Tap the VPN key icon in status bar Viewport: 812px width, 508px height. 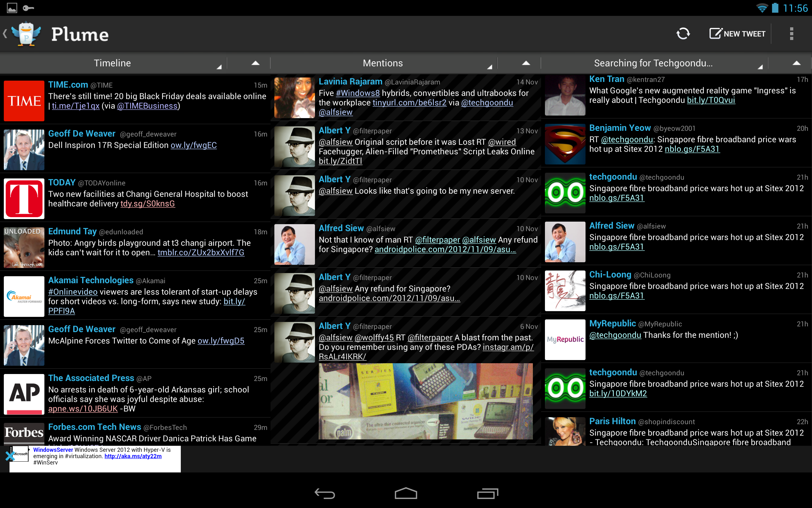pyautogui.click(x=29, y=8)
